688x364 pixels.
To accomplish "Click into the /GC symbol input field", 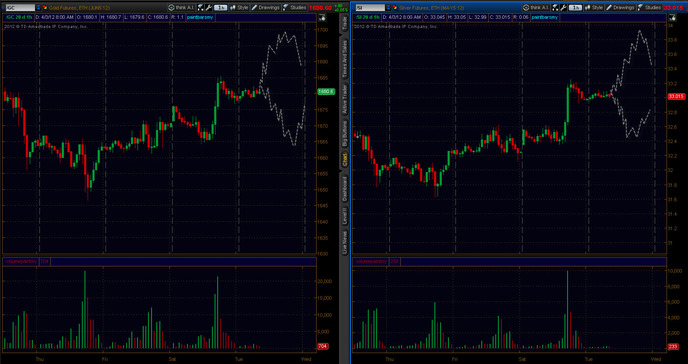I will 20,7.
